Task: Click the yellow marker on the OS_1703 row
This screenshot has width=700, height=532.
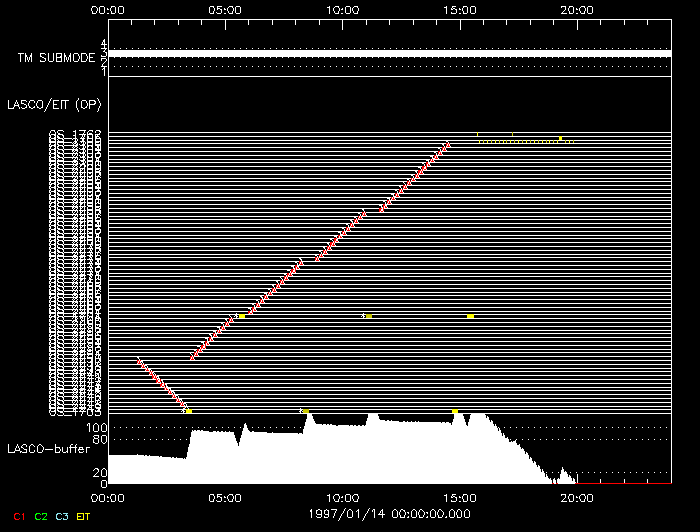Action: [188, 411]
